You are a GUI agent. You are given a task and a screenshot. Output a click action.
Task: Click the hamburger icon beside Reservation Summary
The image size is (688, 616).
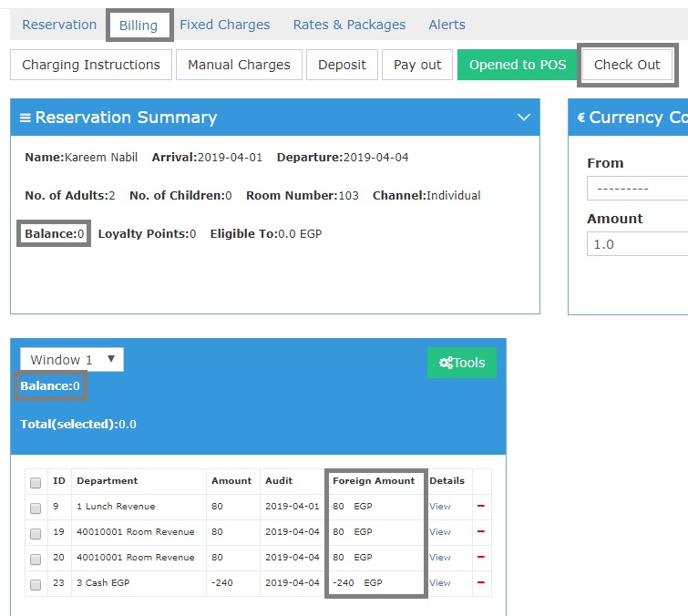26,118
